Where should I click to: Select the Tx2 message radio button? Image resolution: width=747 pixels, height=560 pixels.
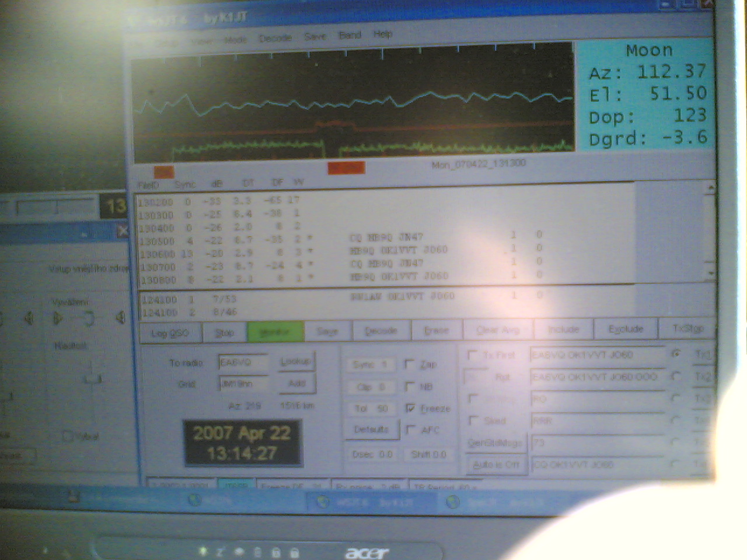coord(676,376)
